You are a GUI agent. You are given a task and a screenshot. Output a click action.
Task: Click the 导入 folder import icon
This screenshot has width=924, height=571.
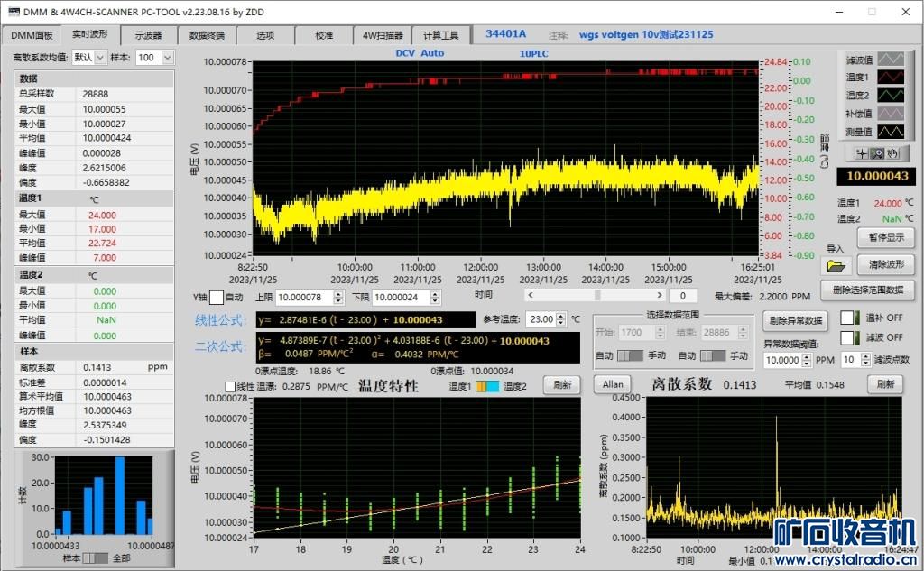pyautogui.click(x=836, y=265)
